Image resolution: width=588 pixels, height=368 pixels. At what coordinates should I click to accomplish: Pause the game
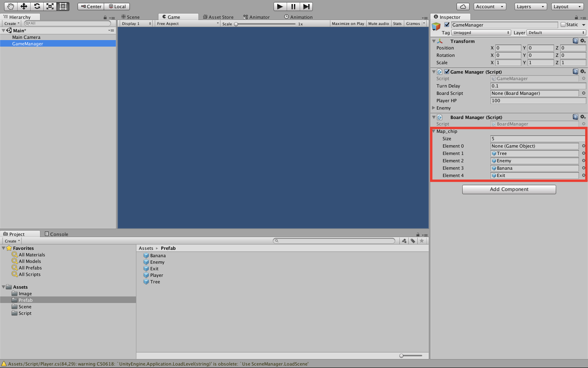pos(293,7)
